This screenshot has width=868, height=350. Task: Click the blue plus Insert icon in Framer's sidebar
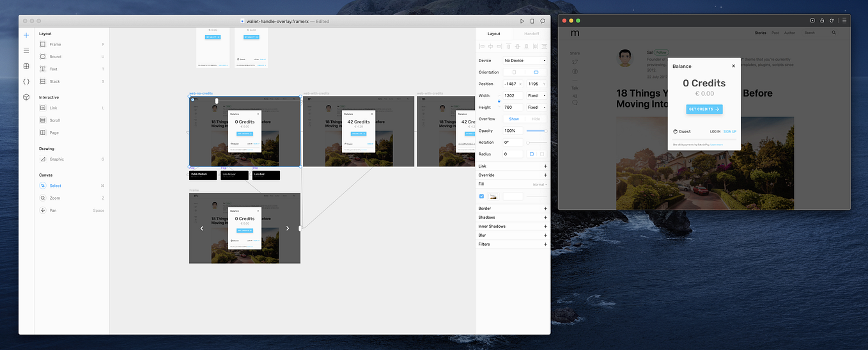(x=26, y=35)
